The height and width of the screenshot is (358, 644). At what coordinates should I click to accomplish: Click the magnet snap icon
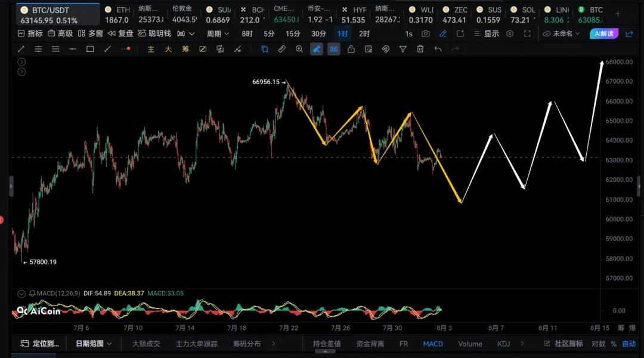pos(385,50)
